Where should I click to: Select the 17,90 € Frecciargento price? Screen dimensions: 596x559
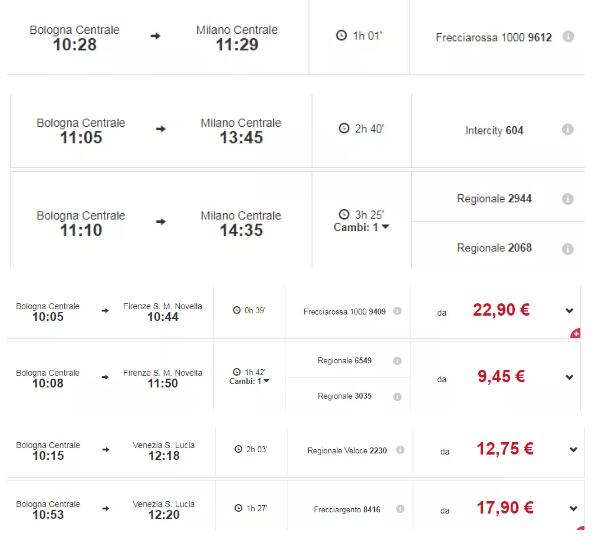[505, 508]
